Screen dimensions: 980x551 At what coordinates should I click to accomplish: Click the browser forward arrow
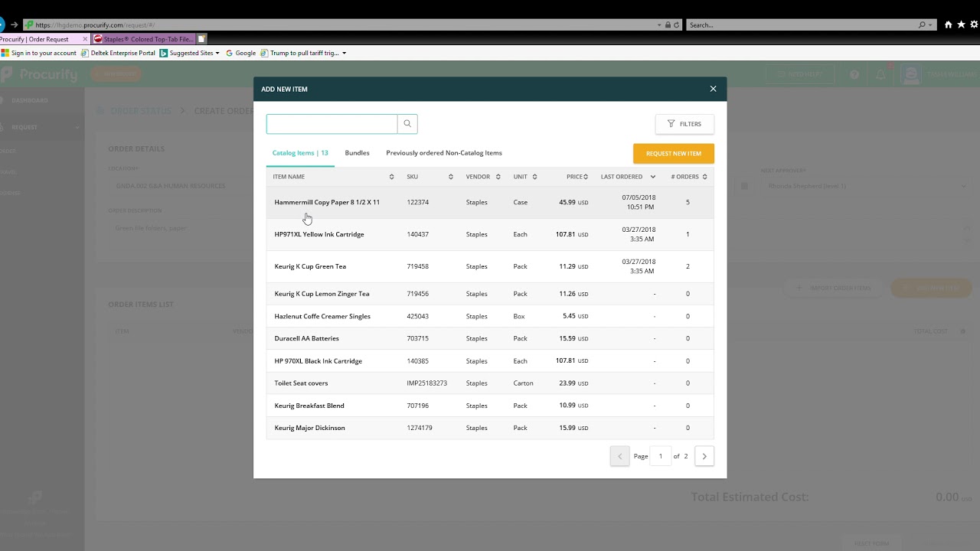tap(14, 24)
